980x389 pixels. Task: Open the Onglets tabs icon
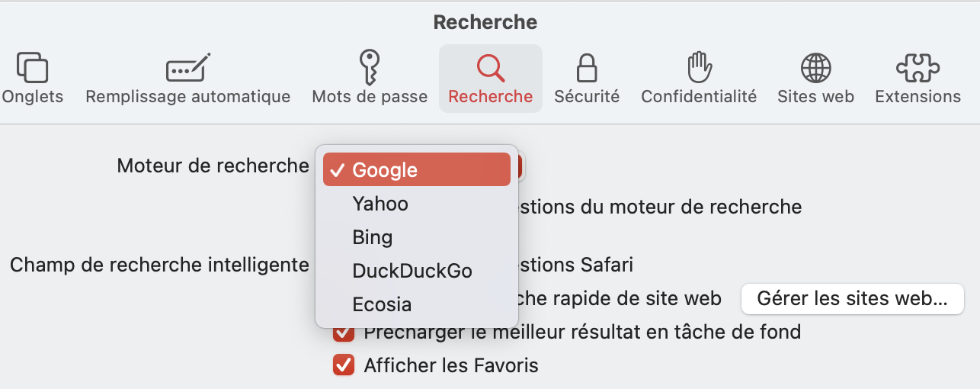(32, 68)
